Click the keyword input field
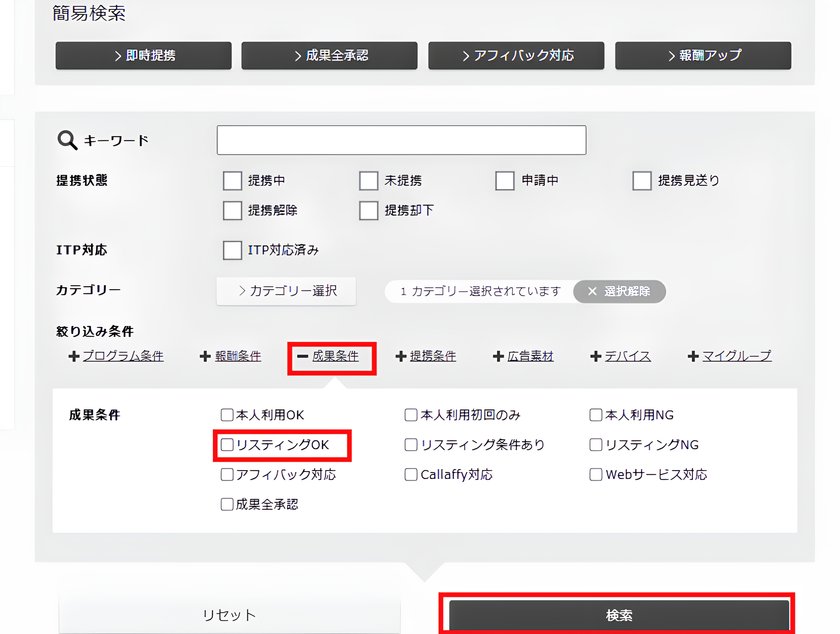The height and width of the screenshot is (634, 840). click(x=401, y=140)
